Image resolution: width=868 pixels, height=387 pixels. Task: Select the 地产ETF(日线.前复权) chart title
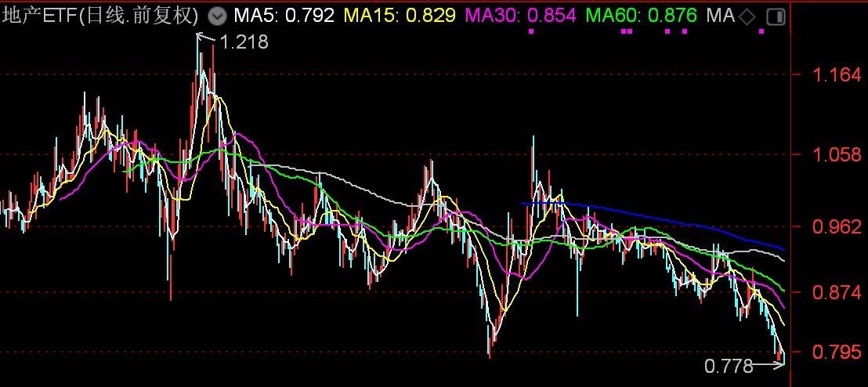click(101, 16)
